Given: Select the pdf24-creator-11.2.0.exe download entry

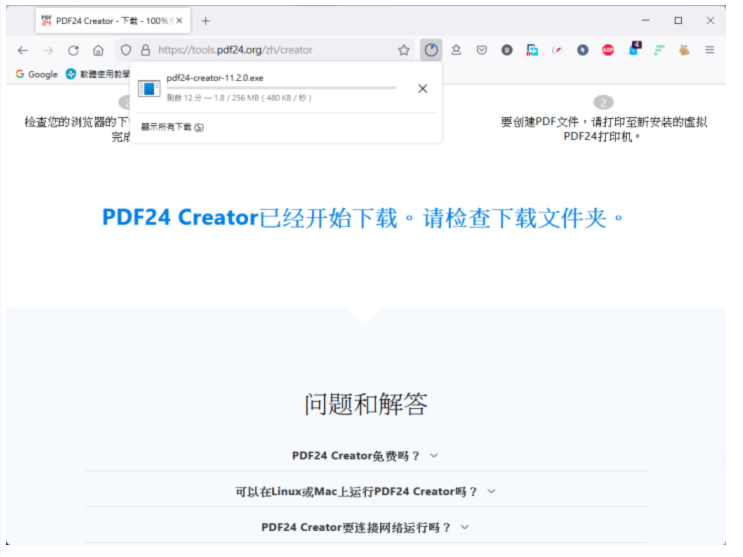Looking at the screenshot, I should click(286, 88).
